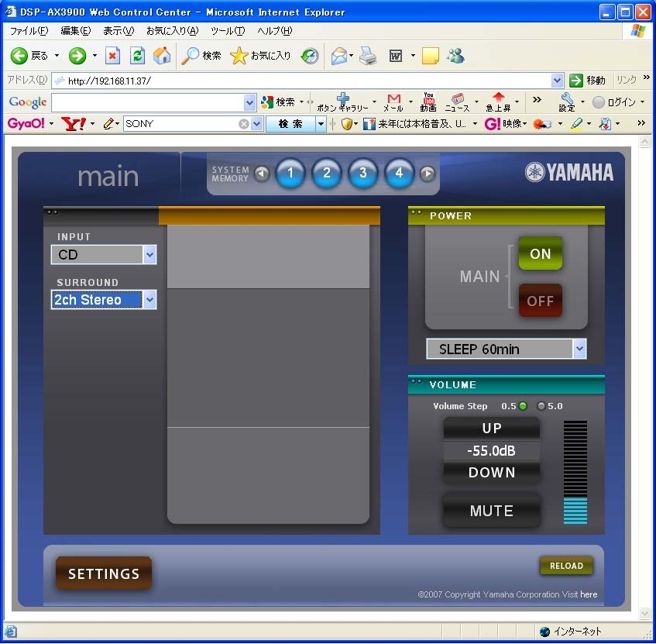Click the Edit with Word icon

[396, 56]
